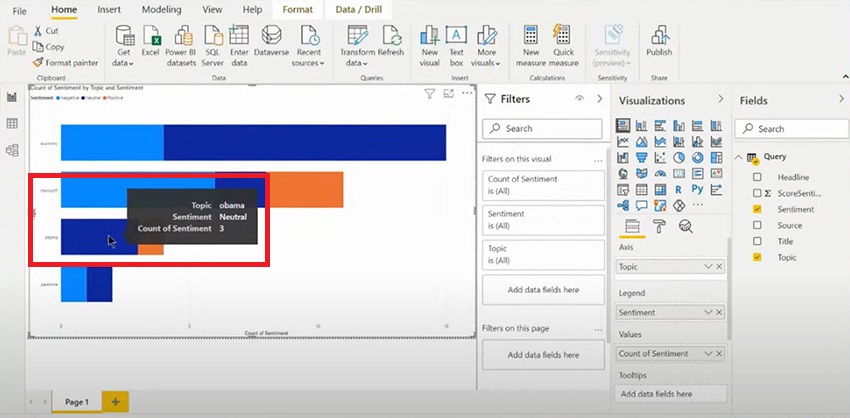Collapse the Visualizations pane
The width and height of the screenshot is (850, 418).
coord(720,99)
